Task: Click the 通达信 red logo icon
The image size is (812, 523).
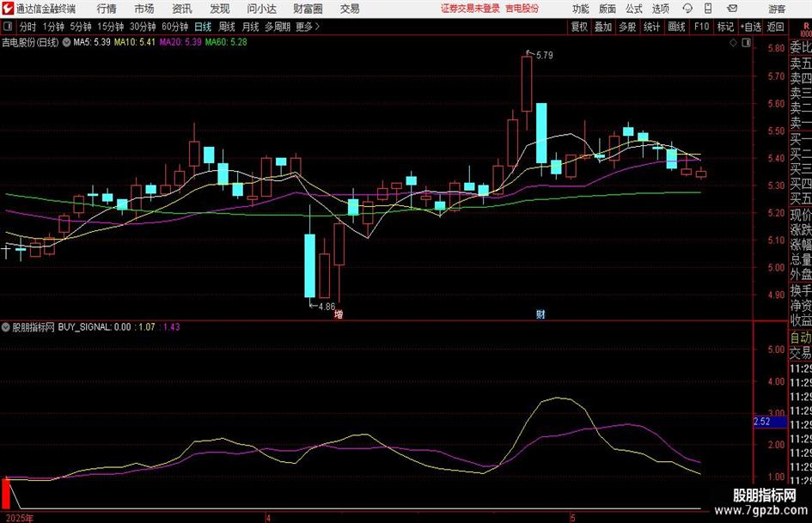Action: click(x=8, y=9)
